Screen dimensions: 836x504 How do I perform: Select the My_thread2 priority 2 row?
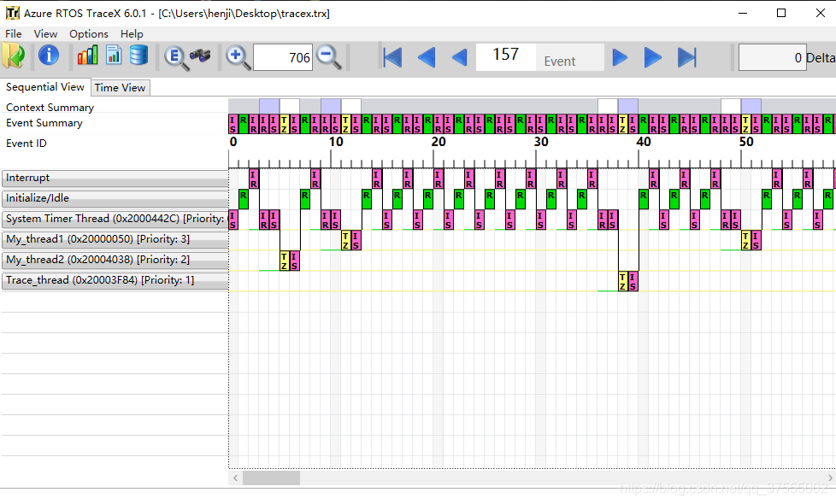pyautogui.click(x=115, y=260)
